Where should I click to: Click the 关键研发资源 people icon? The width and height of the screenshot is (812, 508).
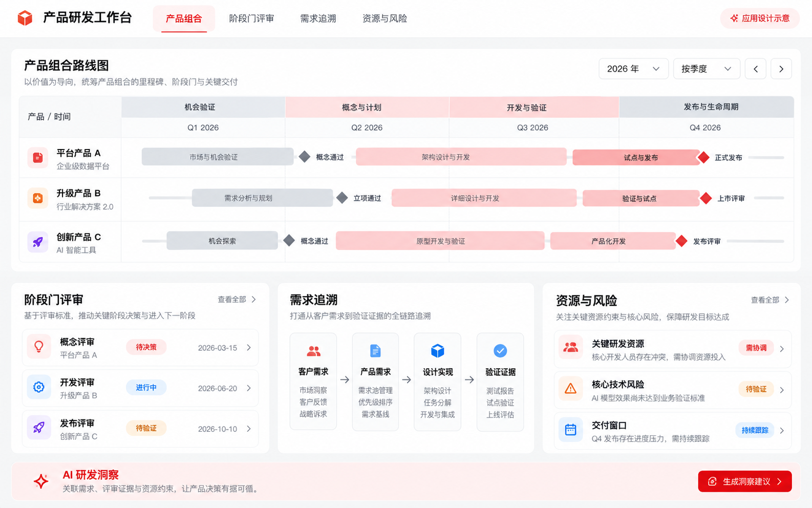click(x=570, y=348)
